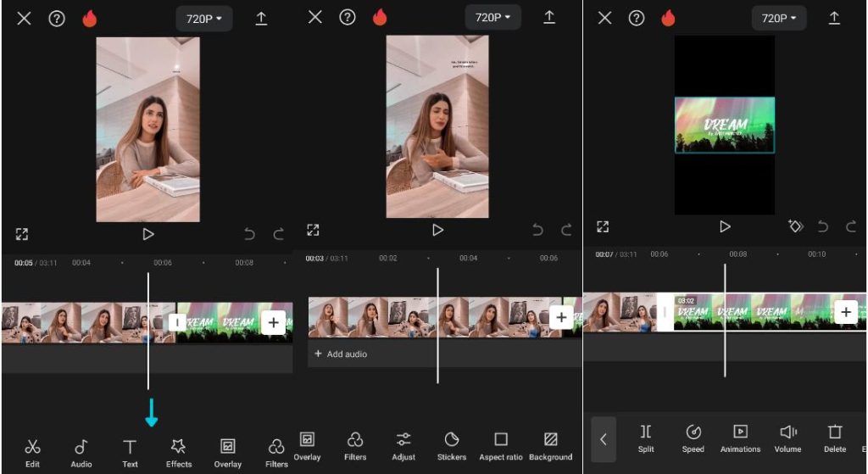This screenshot has height=474, width=868.
Task: Open the Stickers tool
Action: point(452,446)
